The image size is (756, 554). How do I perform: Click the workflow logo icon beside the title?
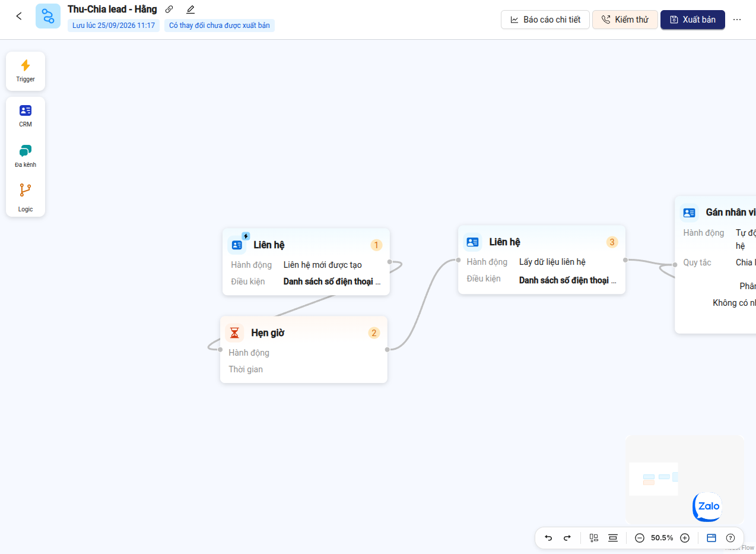48,16
